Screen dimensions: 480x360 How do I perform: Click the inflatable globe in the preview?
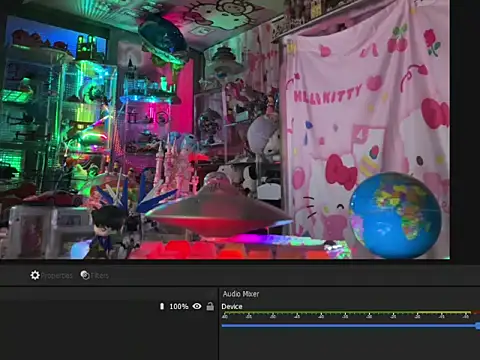tap(395, 215)
